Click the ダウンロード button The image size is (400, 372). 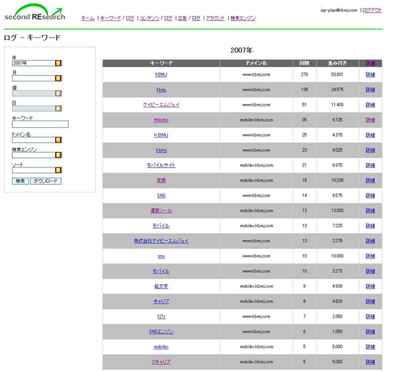coord(46,181)
